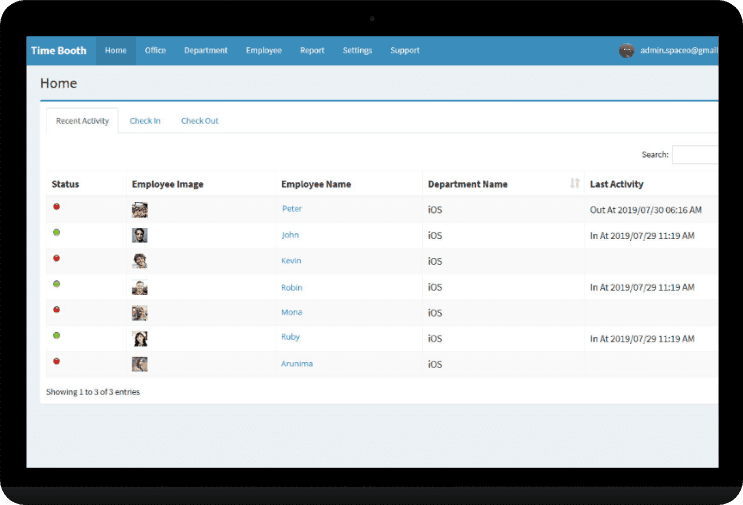Click Mona's red status dot
743x505 pixels.
56,309
